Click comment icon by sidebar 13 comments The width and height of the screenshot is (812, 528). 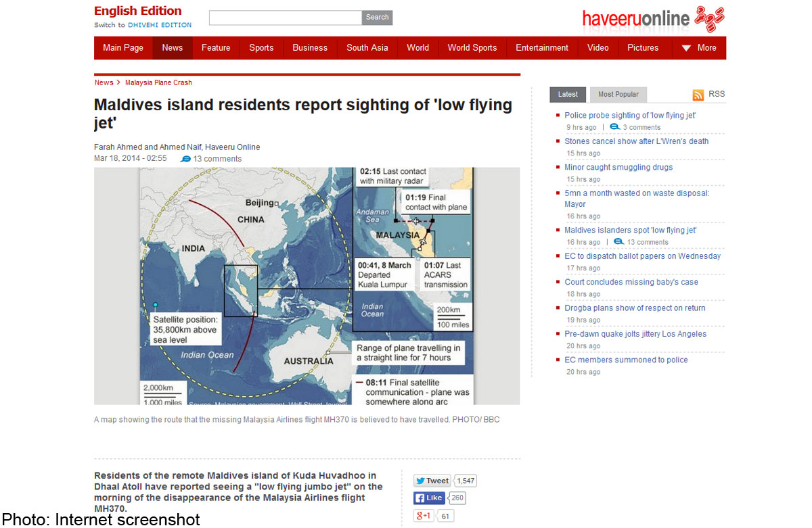618,242
